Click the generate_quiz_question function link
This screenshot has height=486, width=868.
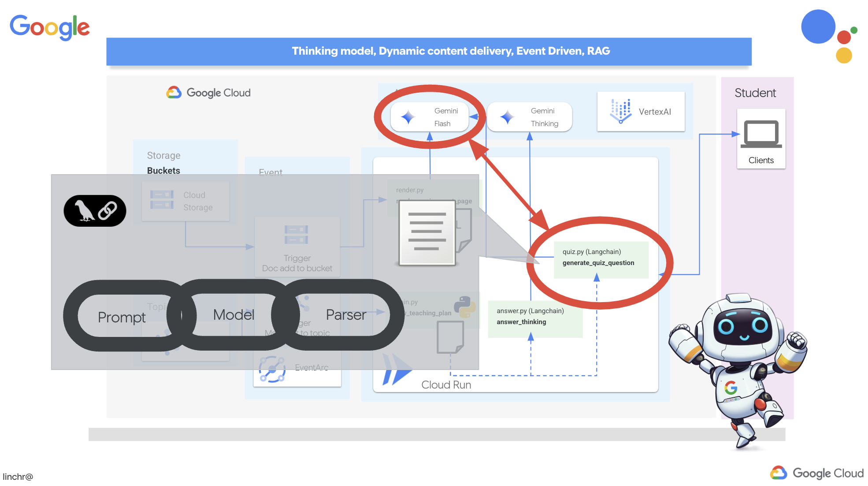(x=597, y=263)
